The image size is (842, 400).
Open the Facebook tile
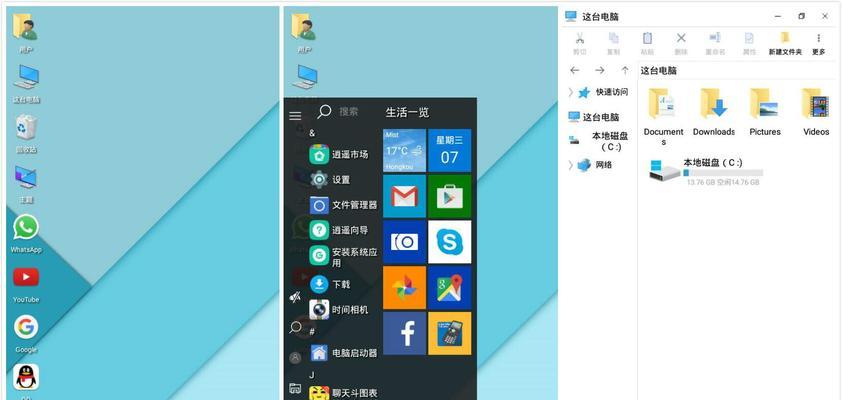coord(404,333)
